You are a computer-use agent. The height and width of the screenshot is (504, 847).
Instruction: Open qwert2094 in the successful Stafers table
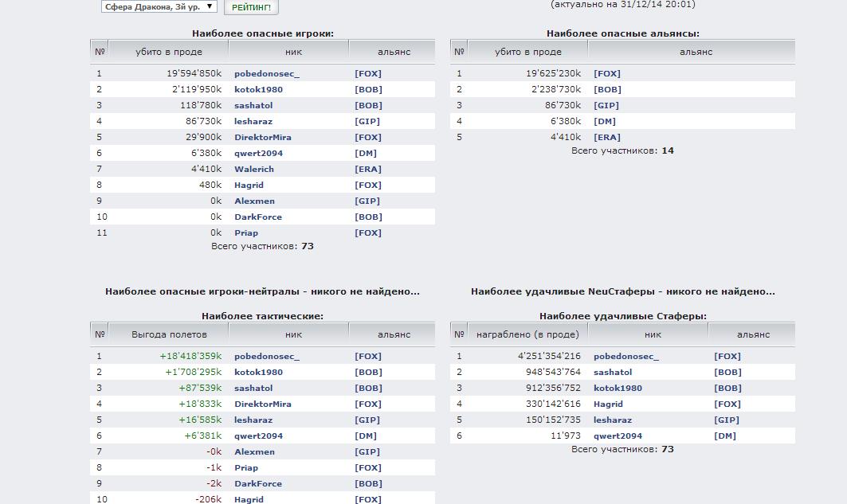pos(618,436)
